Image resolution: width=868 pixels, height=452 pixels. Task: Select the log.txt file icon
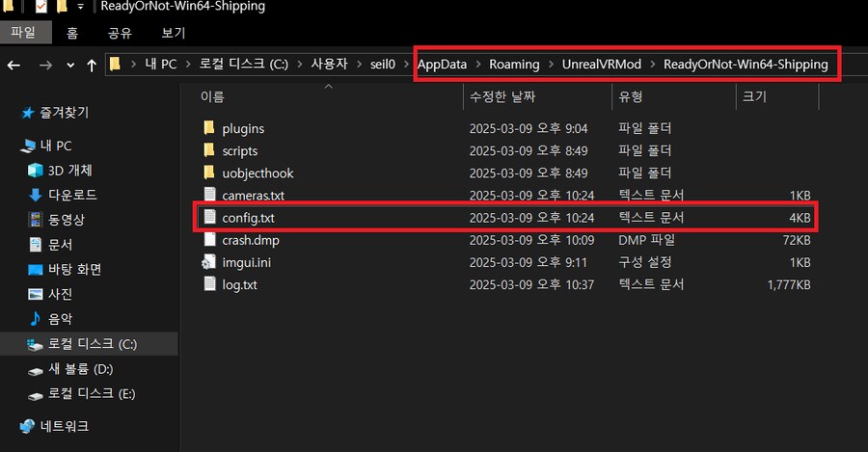[209, 283]
